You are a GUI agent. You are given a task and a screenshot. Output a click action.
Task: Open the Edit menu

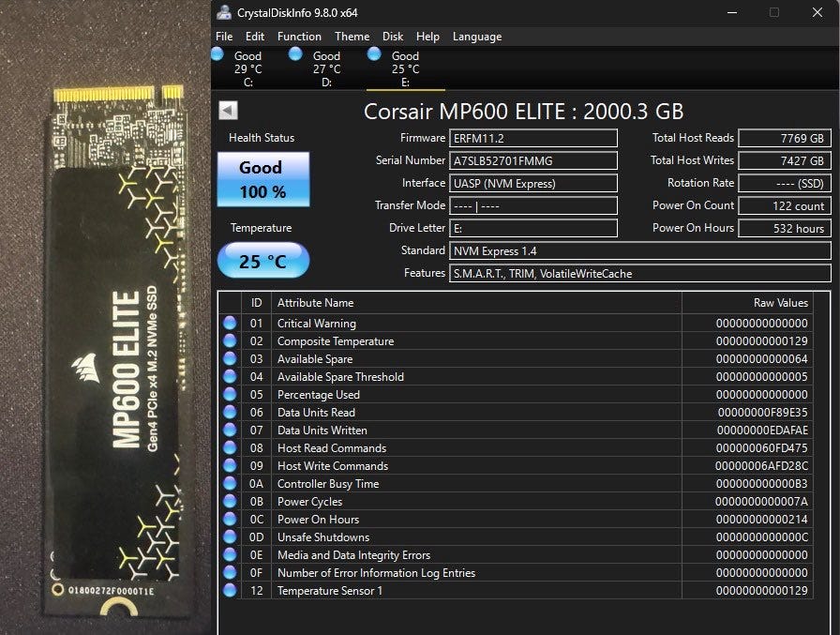(255, 37)
